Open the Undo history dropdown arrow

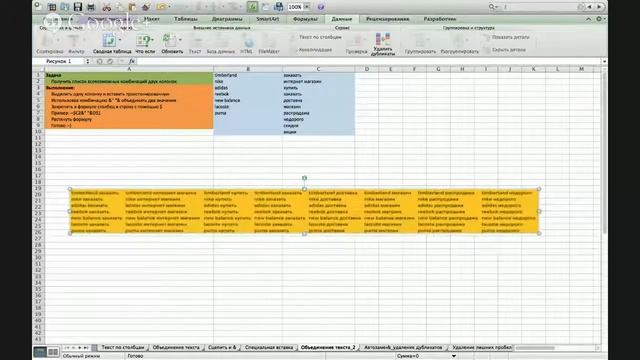tap(169, 7)
